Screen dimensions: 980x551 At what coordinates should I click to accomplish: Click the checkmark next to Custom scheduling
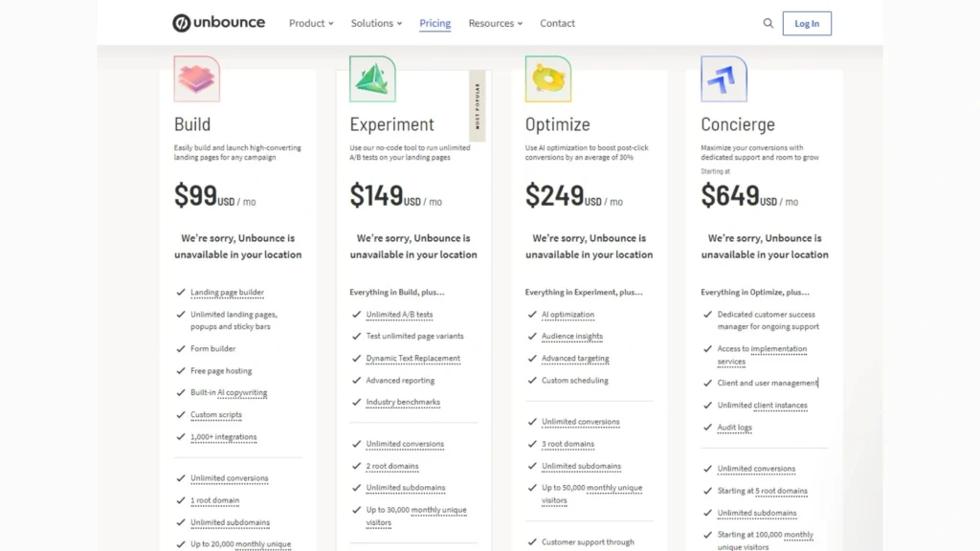(x=533, y=380)
